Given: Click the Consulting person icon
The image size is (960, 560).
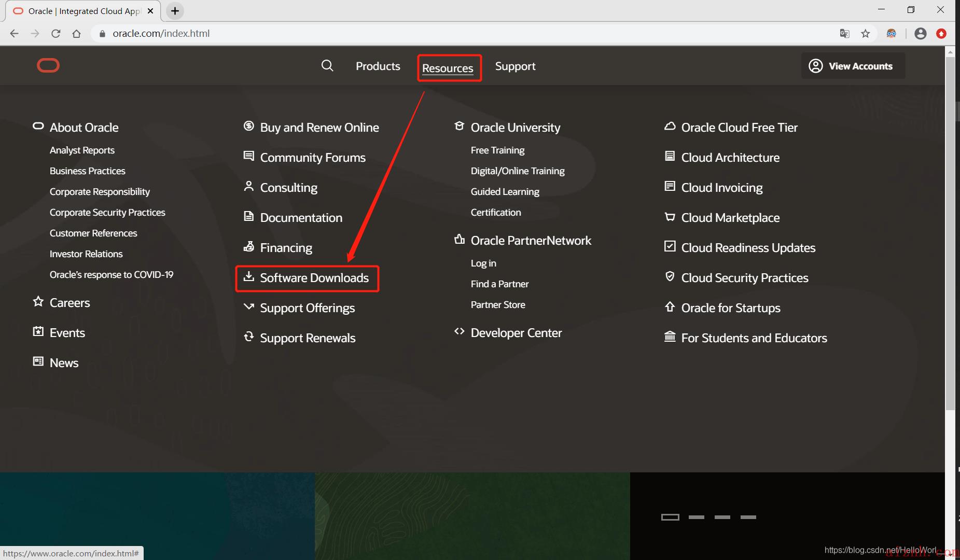Looking at the screenshot, I should point(249,186).
